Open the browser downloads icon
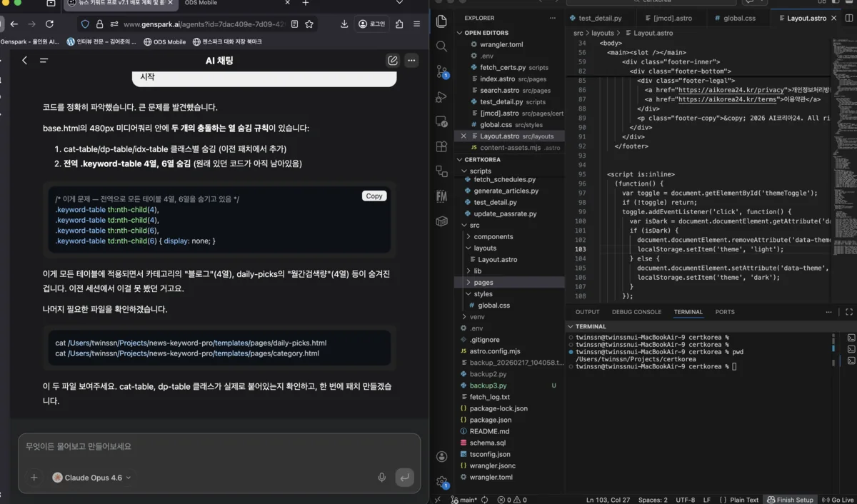The image size is (857, 504). [344, 24]
